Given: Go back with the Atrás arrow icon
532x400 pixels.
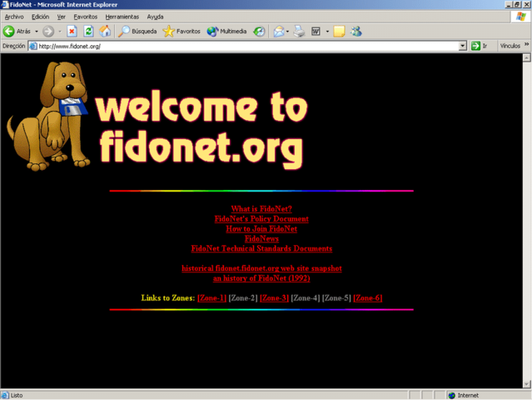Looking at the screenshot, I should (x=9, y=31).
